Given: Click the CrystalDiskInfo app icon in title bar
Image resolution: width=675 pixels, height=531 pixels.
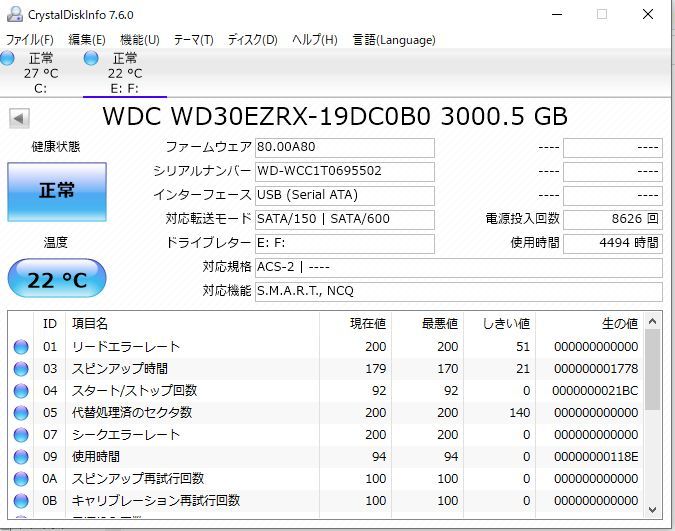Looking at the screenshot, I should click(x=15, y=14).
